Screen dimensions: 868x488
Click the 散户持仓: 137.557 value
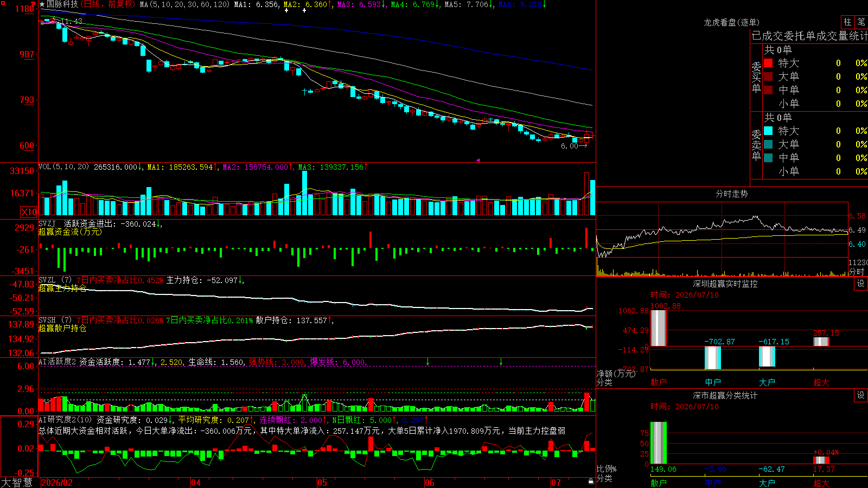(x=292, y=320)
